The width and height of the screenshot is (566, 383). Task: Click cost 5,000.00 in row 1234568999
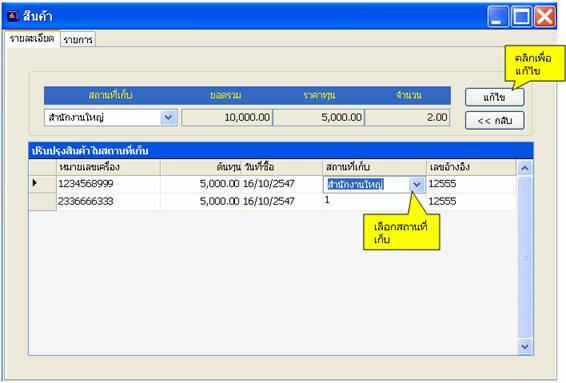pos(201,184)
